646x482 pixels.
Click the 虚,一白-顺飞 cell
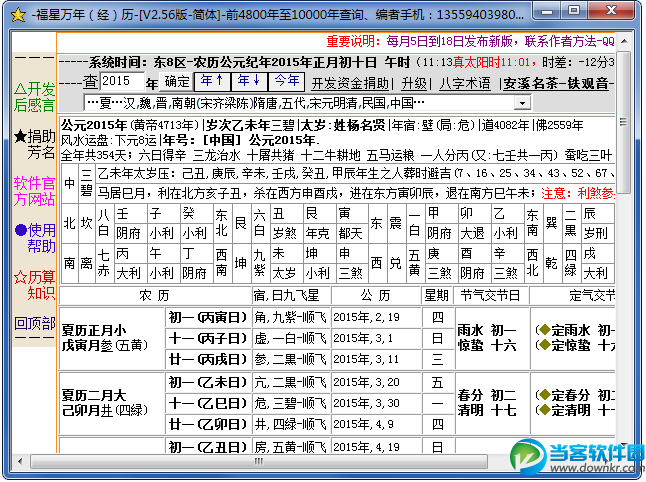point(291,339)
